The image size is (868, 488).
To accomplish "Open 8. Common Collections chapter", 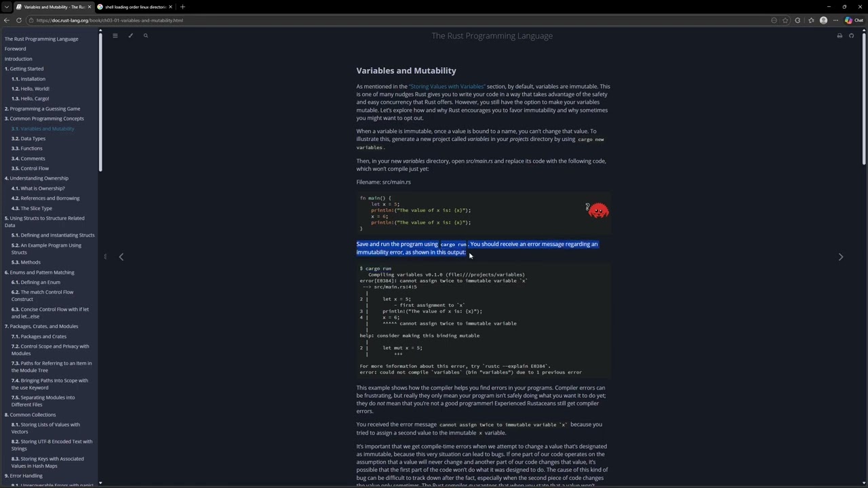I will coord(30,415).
